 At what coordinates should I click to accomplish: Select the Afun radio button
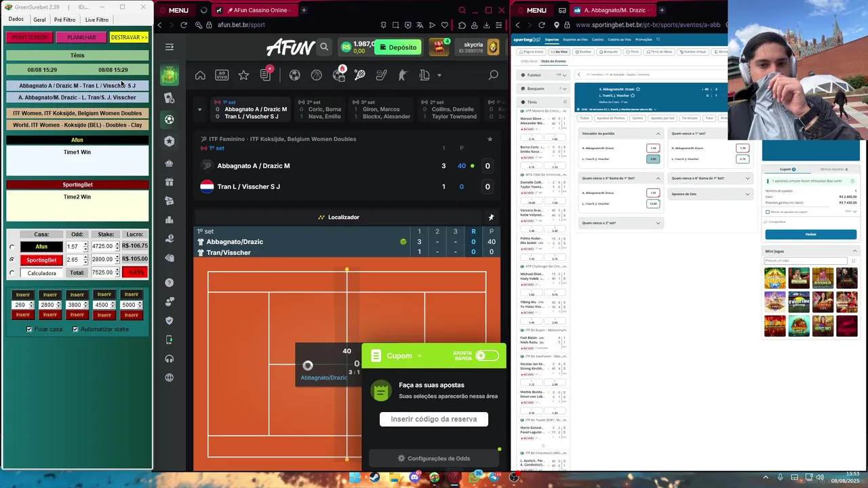[12, 247]
